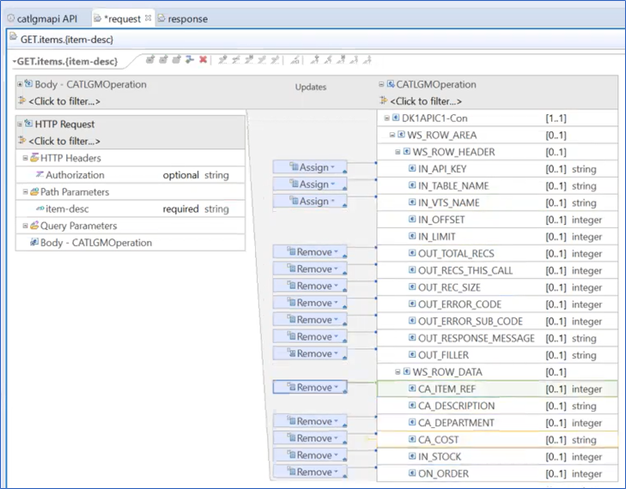Viewport: 626px width, 489px height.
Task: Collapse the HTTP Request node
Action: pos(20,124)
